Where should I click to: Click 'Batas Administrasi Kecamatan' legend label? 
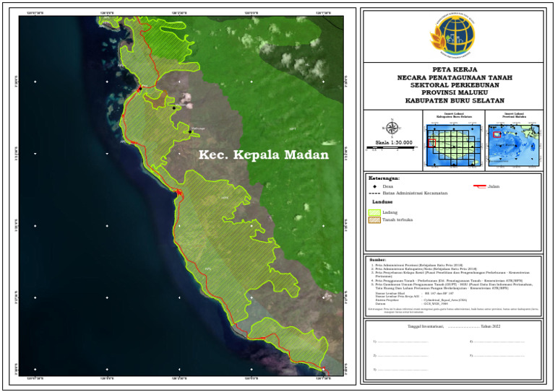[415, 193]
